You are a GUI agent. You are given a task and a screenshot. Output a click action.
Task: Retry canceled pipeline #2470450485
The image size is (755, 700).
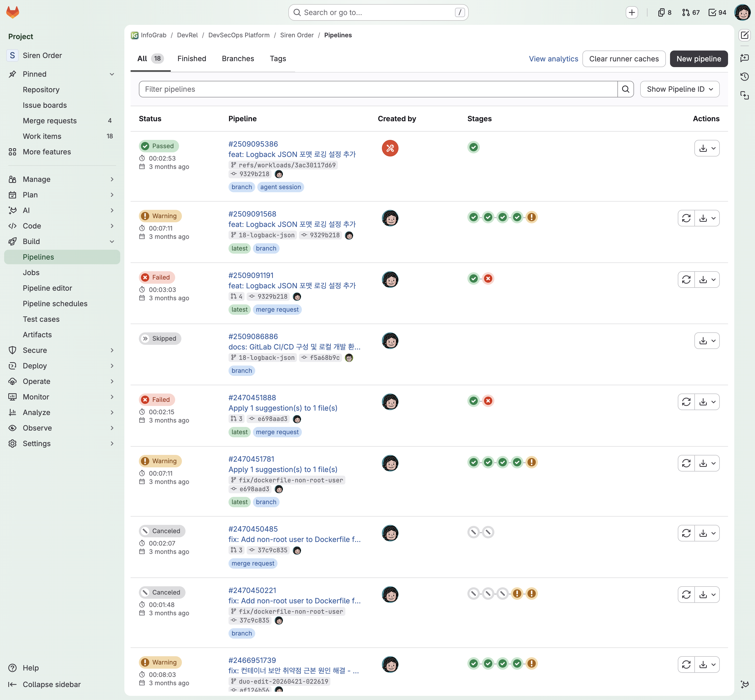[686, 533]
